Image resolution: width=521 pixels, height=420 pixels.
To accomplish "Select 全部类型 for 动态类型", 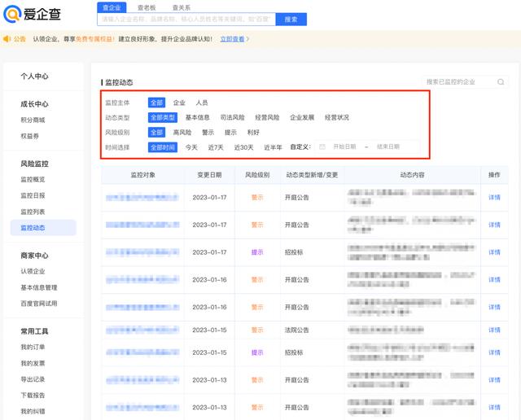I will [x=163, y=118].
